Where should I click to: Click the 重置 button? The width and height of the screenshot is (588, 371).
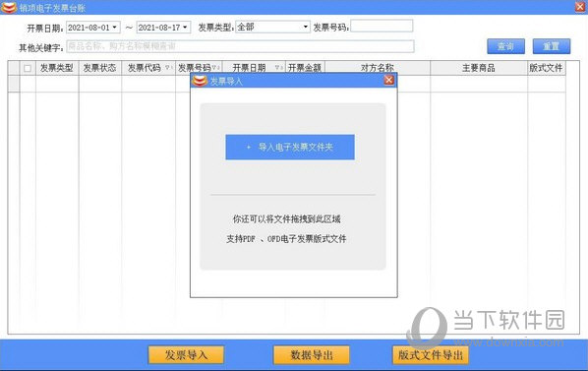tap(552, 46)
